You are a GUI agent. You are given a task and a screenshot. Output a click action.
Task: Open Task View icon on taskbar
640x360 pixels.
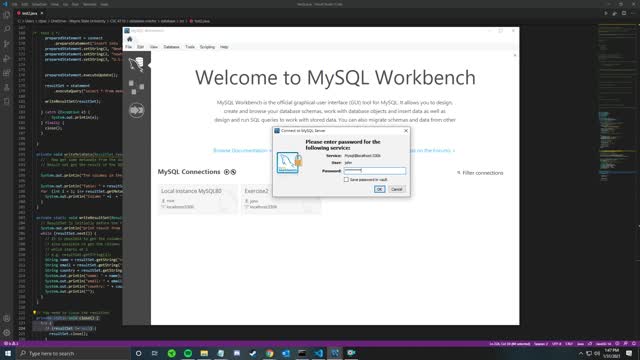pyautogui.click(x=155, y=353)
